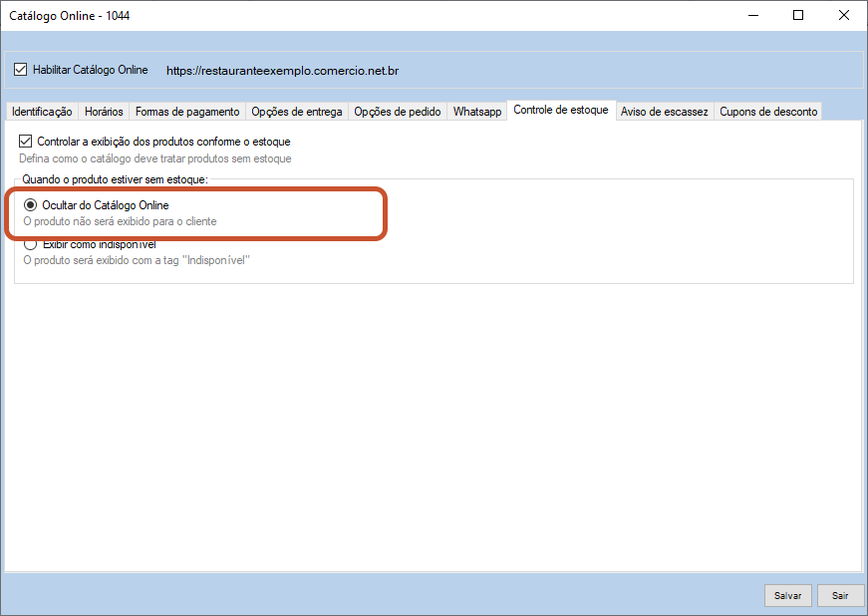Go to the Formas de pagamento tab
Viewport: 868px width, 616px height.
tap(187, 112)
